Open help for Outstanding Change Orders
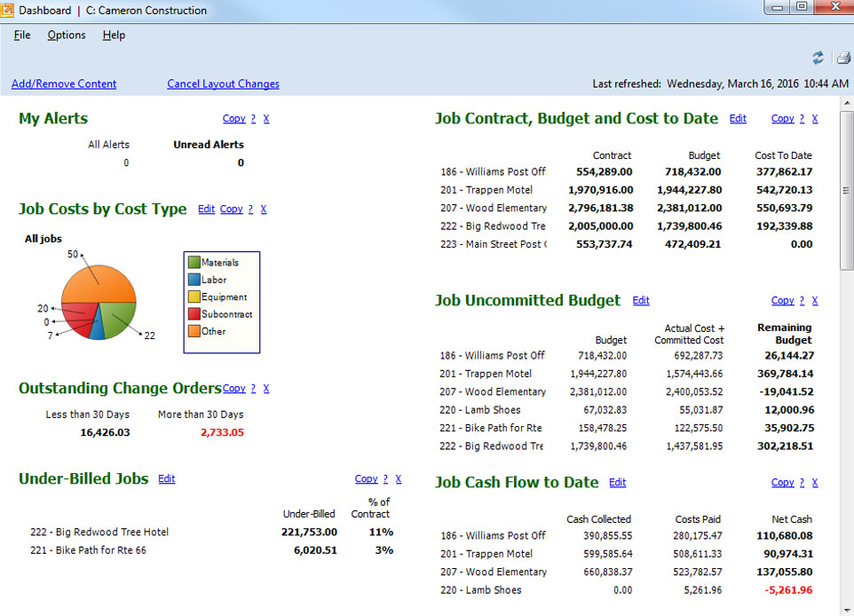Screen dimensions: 854x616 pyautogui.click(x=253, y=388)
